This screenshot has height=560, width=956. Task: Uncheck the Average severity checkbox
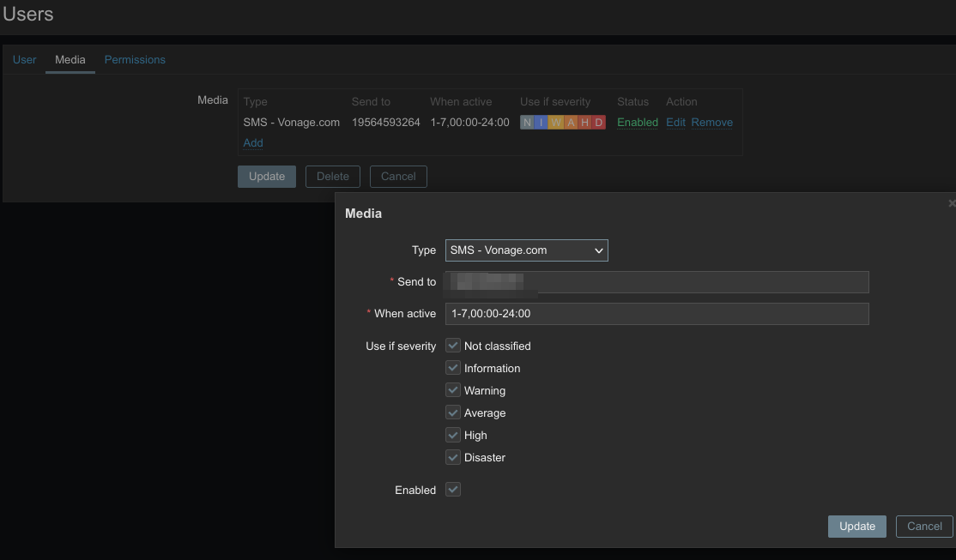click(x=453, y=412)
